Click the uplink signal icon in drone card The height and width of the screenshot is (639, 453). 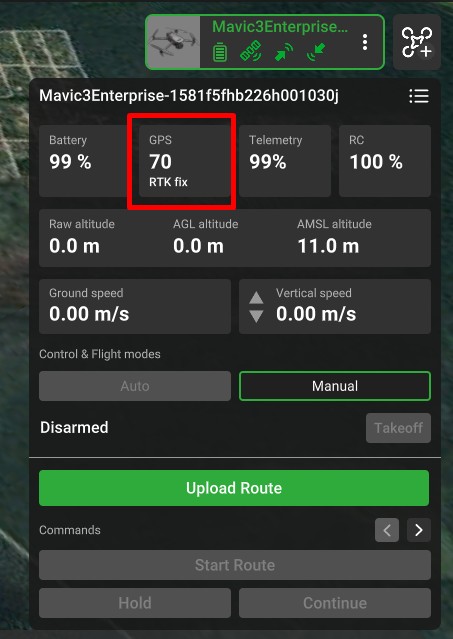coord(284,53)
